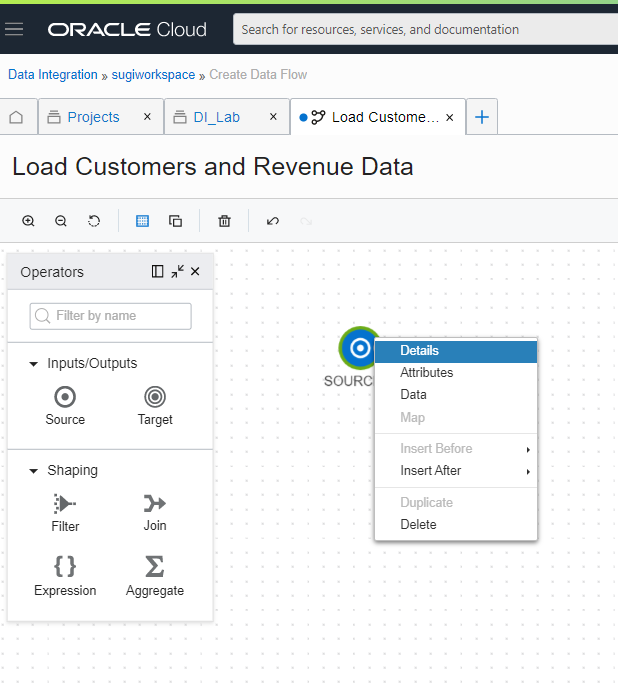The height and width of the screenshot is (692, 618).
Task: Close the Operators panel
Action: [x=195, y=271]
